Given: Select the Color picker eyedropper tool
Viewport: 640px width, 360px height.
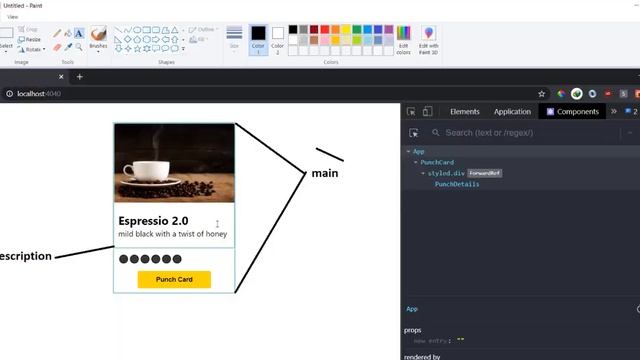Looking at the screenshot, I should 68,47.
